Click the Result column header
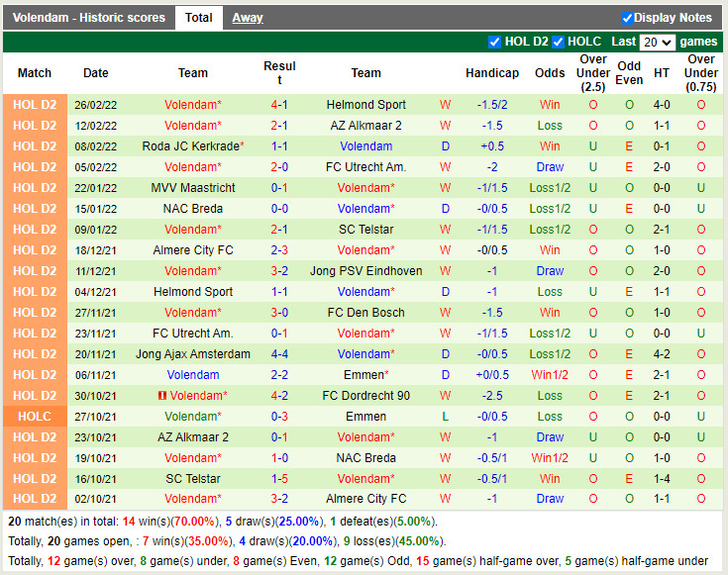Viewport: 728px width, 575px height. (x=279, y=73)
